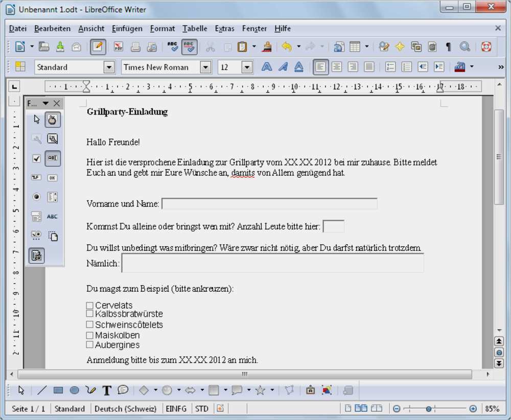Toggle formatting marks pilcrow icon
511x420 pixels.
tap(448, 47)
